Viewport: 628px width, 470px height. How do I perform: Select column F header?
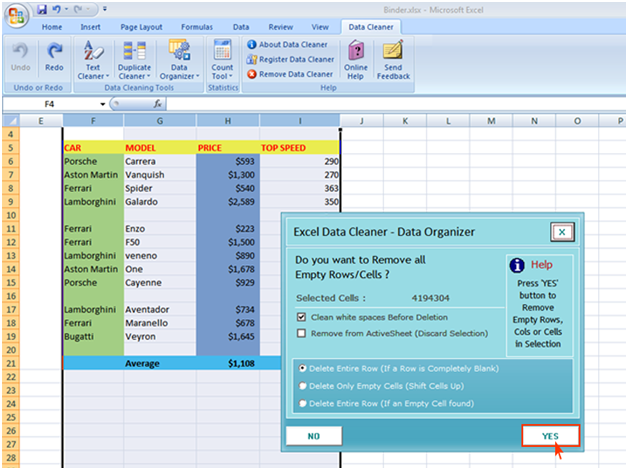tap(93, 121)
